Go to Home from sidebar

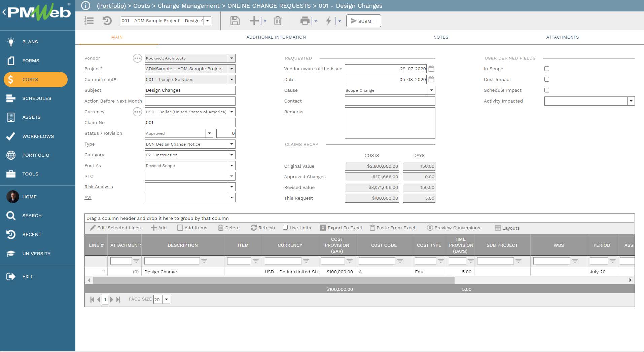(29, 197)
